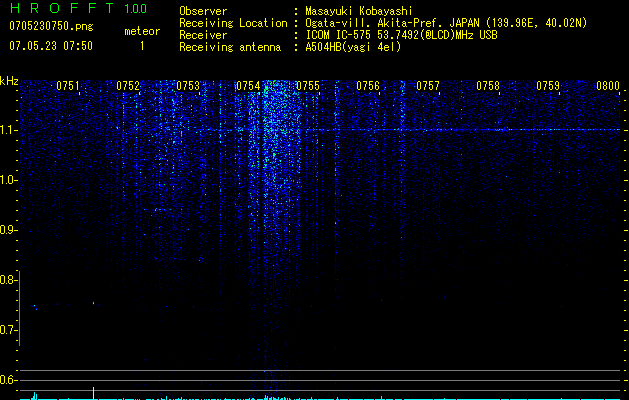Select the file name 0705230750.png

[51, 26]
